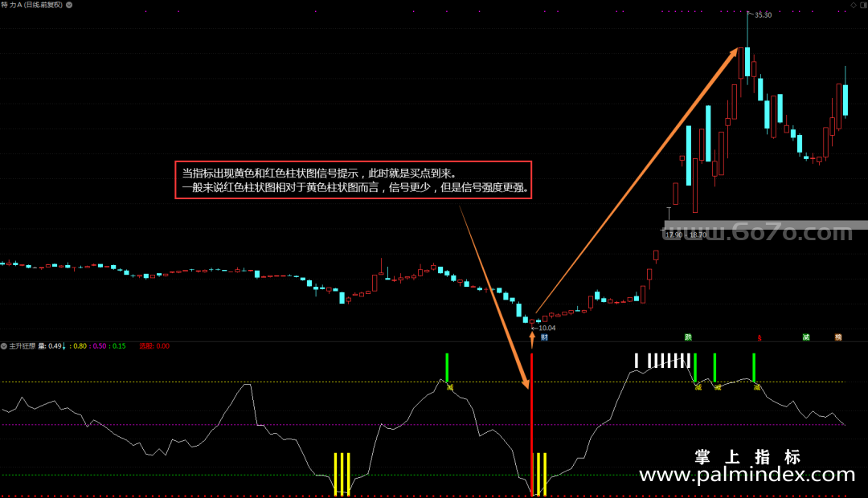This screenshot has height=498, width=868.
Task: Click the 量: 0.49 indicator value
Action: point(50,346)
